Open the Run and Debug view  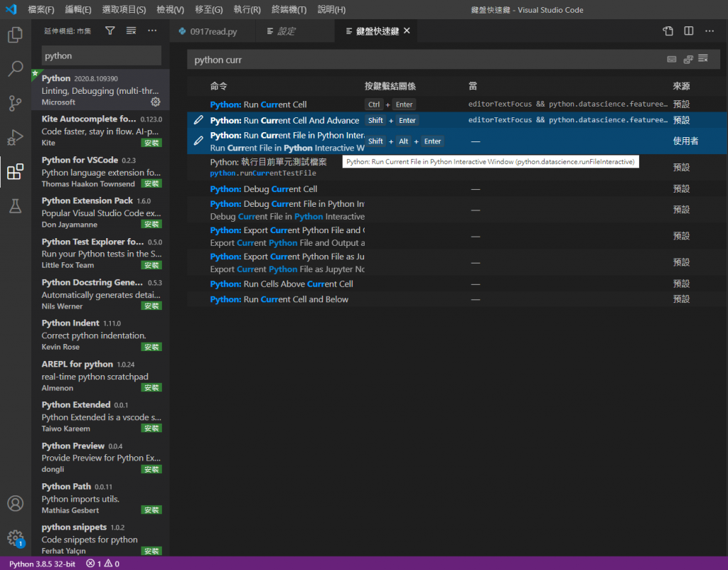[x=15, y=137]
